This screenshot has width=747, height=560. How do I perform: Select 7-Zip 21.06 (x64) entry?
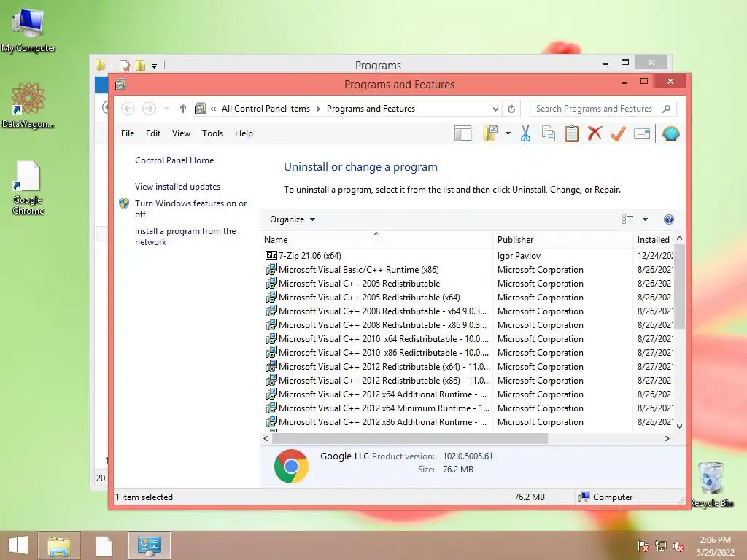(309, 256)
